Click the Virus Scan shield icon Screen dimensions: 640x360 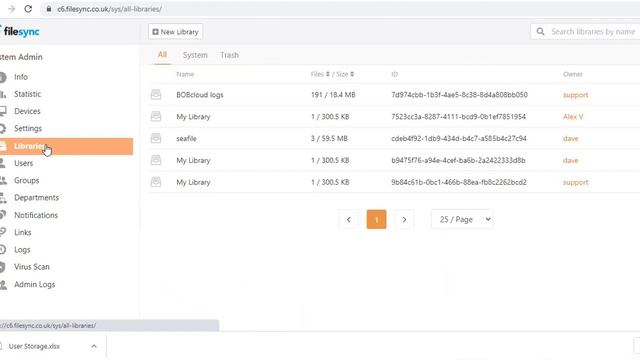click(x=3, y=267)
